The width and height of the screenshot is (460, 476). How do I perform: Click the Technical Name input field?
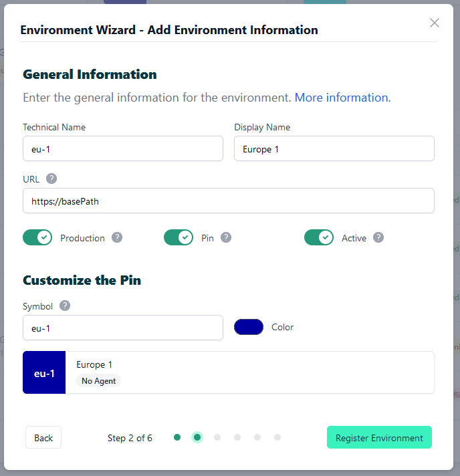tap(123, 148)
